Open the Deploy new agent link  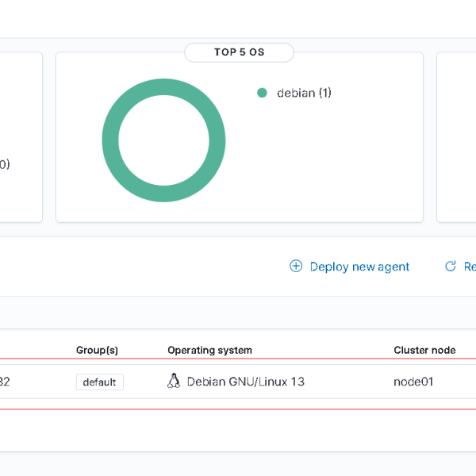pyautogui.click(x=359, y=267)
